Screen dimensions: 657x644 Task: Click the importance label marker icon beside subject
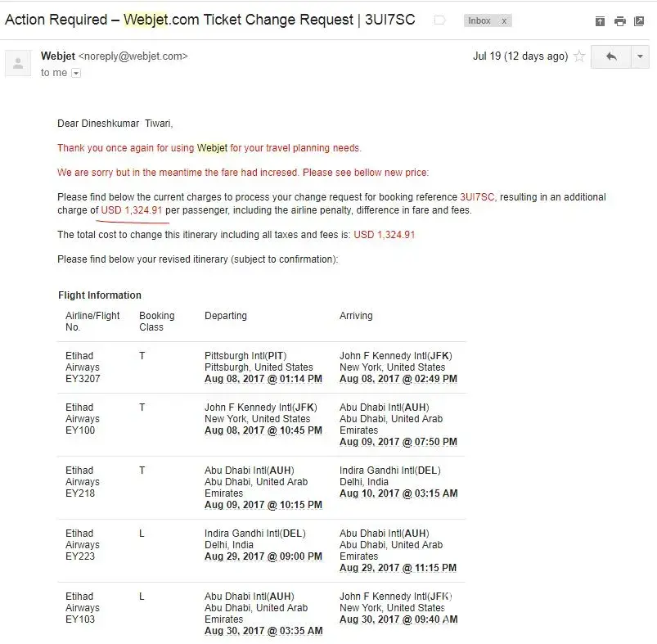[x=439, y=20]
